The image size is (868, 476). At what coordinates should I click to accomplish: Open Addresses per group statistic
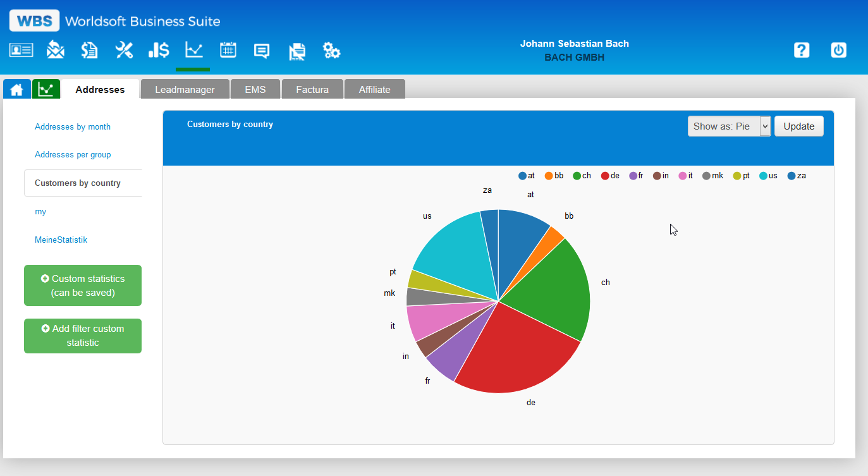point(73,154)
